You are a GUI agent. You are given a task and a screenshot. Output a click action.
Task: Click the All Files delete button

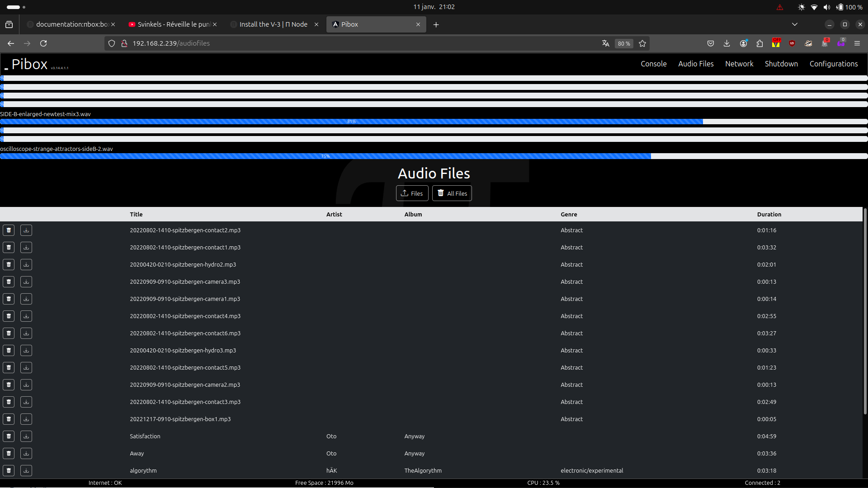pos(452,193)
